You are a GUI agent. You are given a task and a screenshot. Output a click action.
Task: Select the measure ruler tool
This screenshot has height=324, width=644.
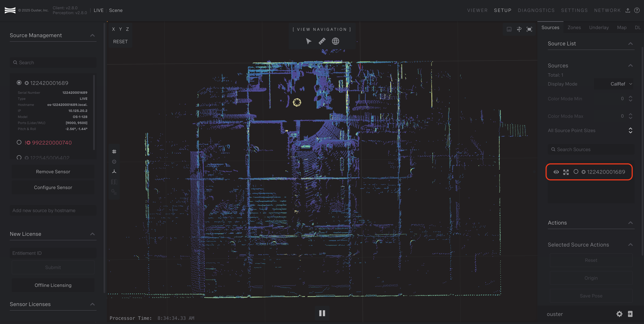322,41
